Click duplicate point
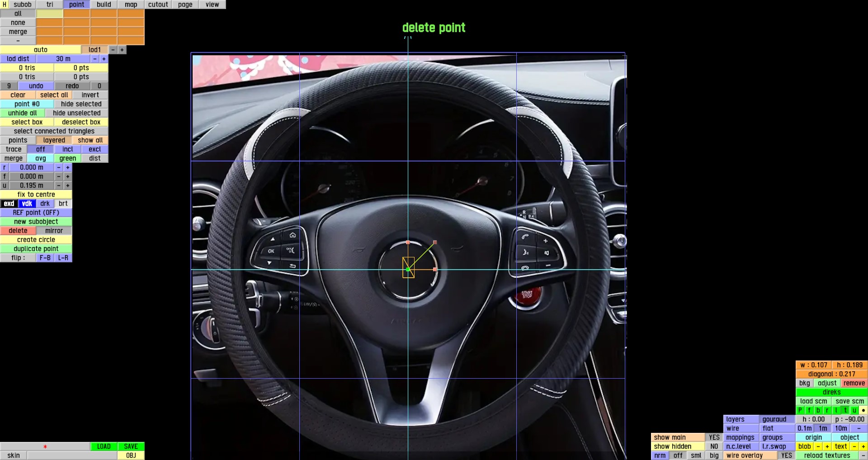The image size is (868, 460). click(x=36, y=249)
